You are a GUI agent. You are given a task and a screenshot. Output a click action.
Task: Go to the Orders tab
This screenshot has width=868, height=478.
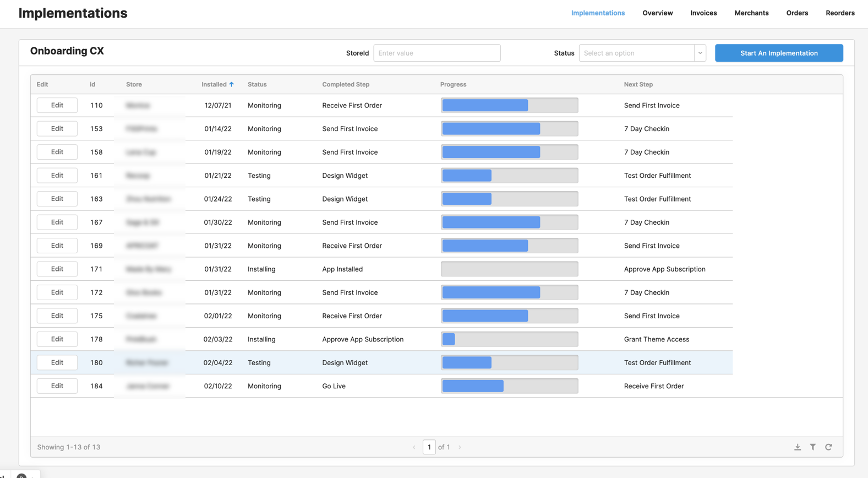[797, 13]
